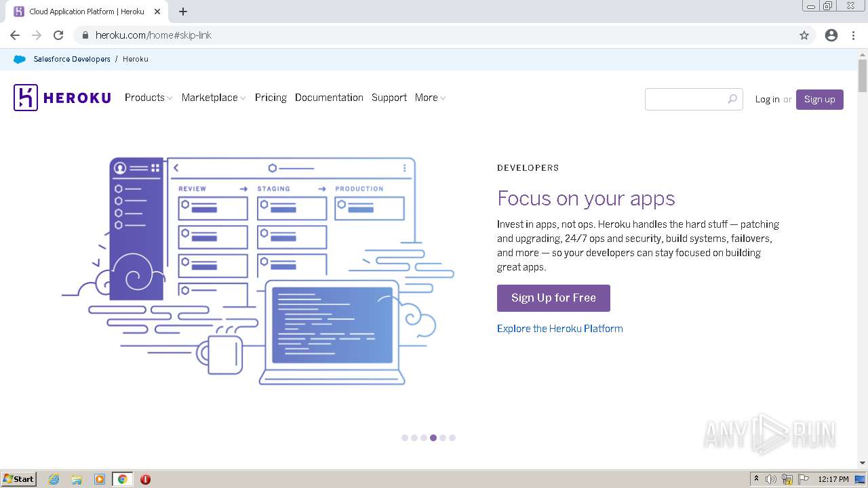Select fifth carousel dot
The height and width of the screenshot is (488, 868).
pyautogui.click(x=443, y=438)
